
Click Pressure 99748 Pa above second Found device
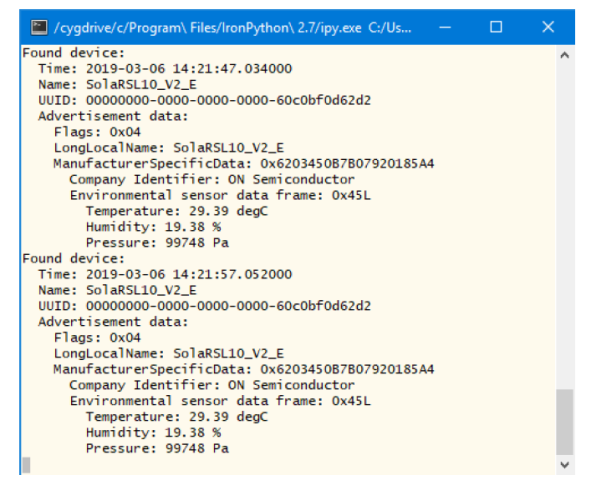(157, 243)
